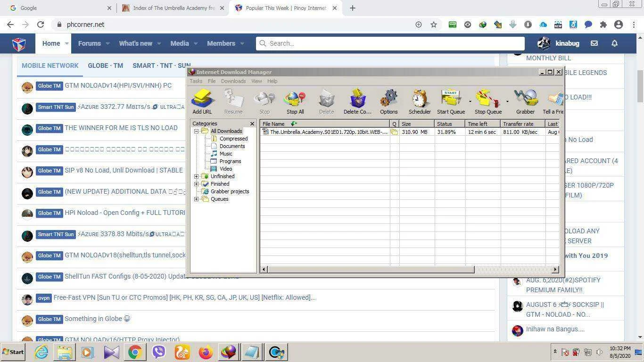This screenshot has height=362, width=644.
Task: Open the Home menu dropdown arrow
Action: coord(67,43)
